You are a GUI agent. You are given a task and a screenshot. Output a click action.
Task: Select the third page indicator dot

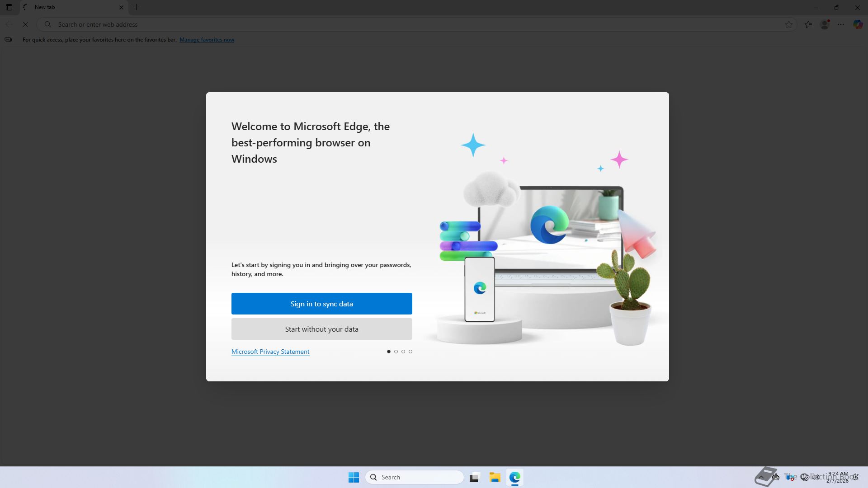pos(403,352)
